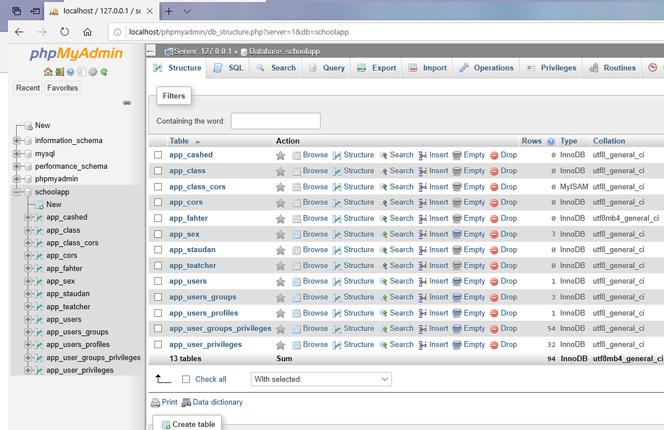
Task: Collapse the schoolapp database node
Action: coord(17,192)
